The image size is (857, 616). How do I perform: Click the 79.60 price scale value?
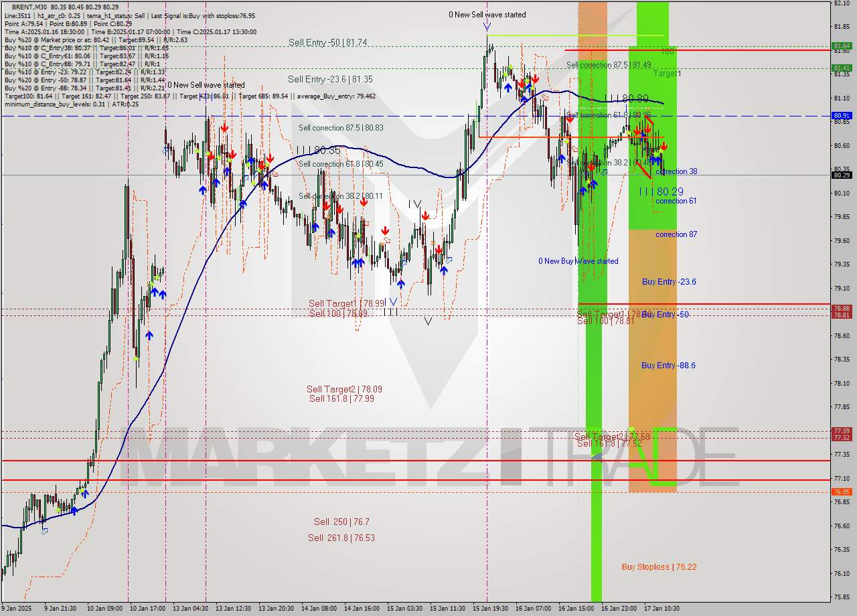point(842,240)
